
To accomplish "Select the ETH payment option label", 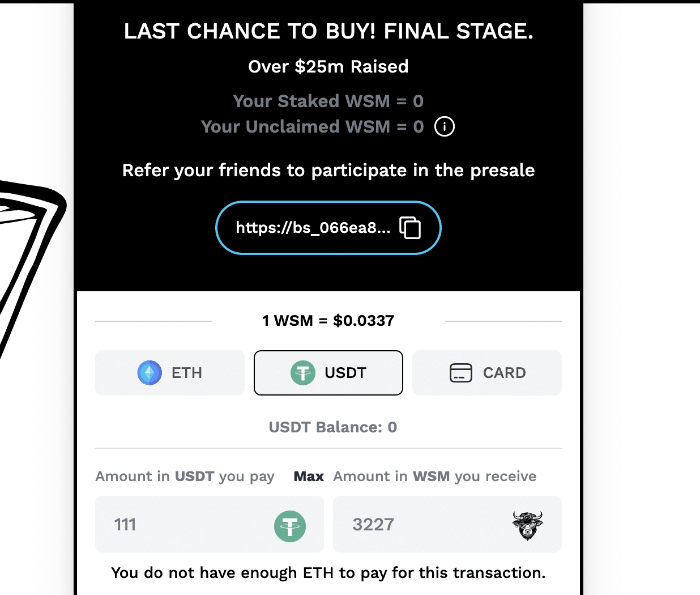I will tap(187, 373).
